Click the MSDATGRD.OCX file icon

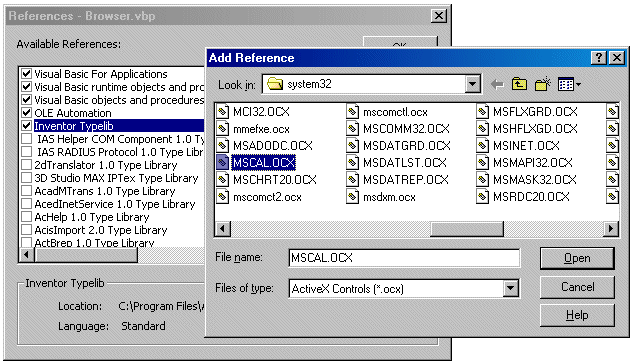point(353,146)
